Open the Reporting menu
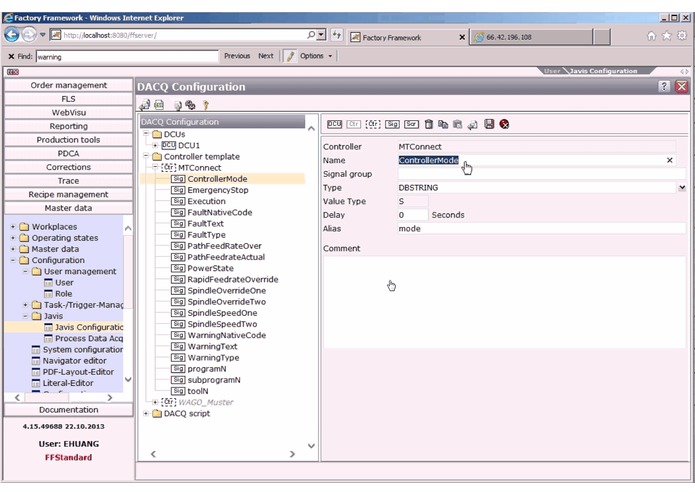 pyautogui.click(x=68, y=126)
